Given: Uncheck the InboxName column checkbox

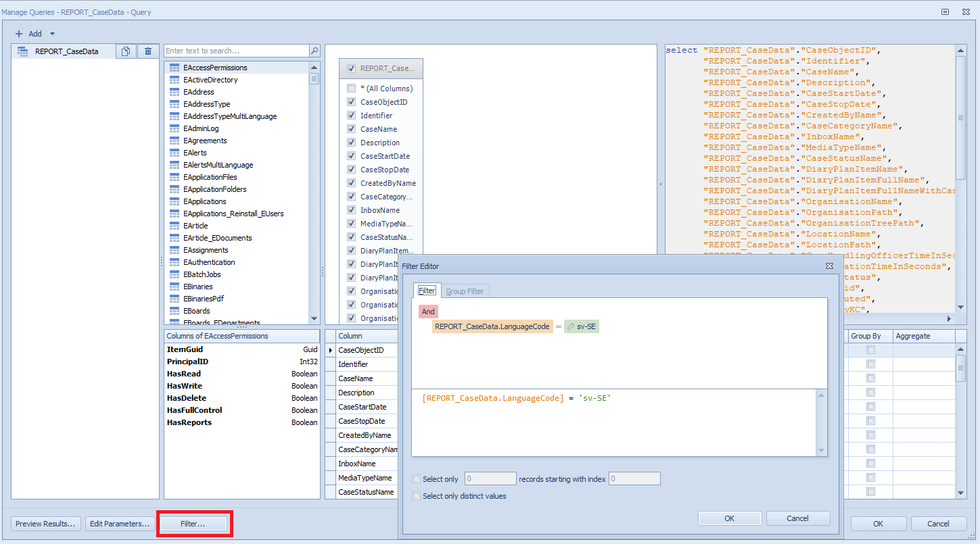Looking at the screenshot, I should 351,210.
